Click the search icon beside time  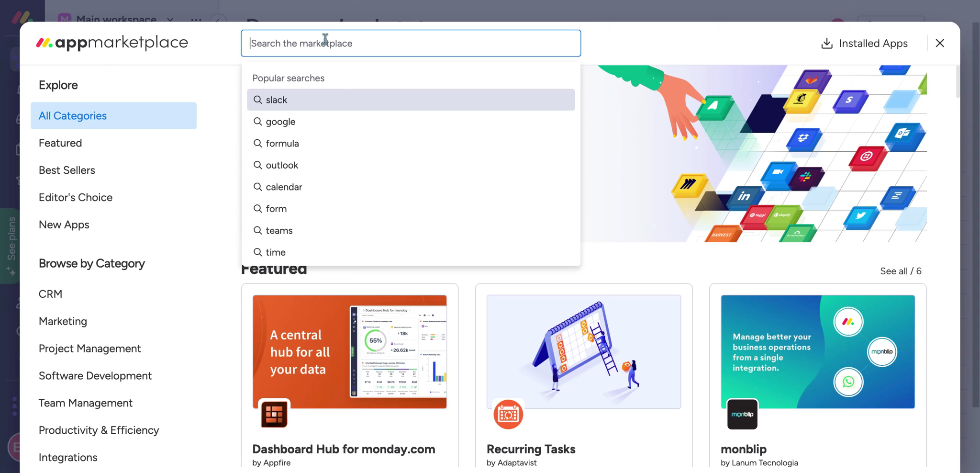[x=257, y=252]
